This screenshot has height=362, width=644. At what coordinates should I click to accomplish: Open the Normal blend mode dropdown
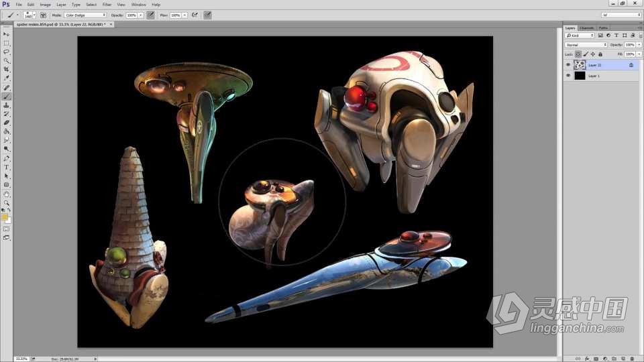click(586, 45)
